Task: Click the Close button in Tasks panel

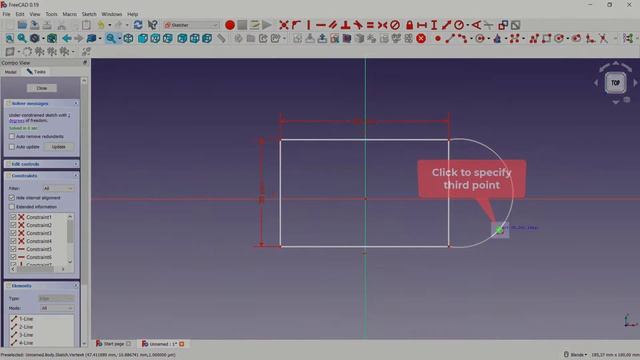Action: 42,88
